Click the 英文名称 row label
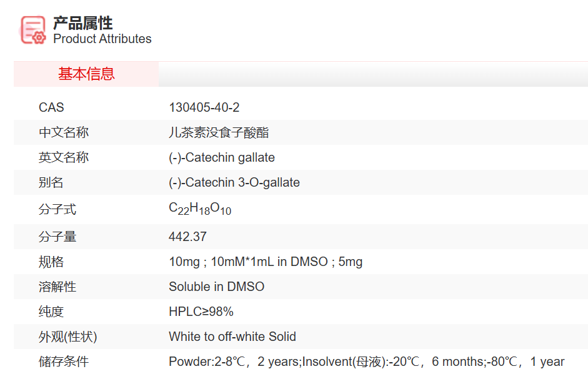Screen dimensions: 588x374 click(64, 157)
